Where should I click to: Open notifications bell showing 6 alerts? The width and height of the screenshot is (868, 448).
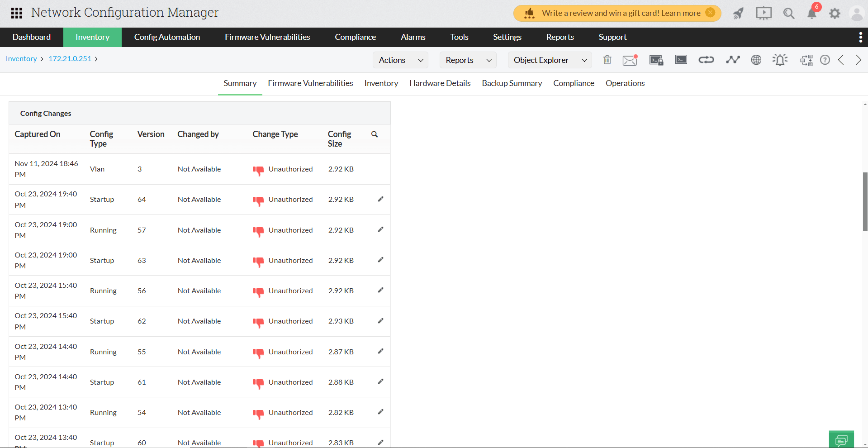pyautogui.click(x=812, y=13)
